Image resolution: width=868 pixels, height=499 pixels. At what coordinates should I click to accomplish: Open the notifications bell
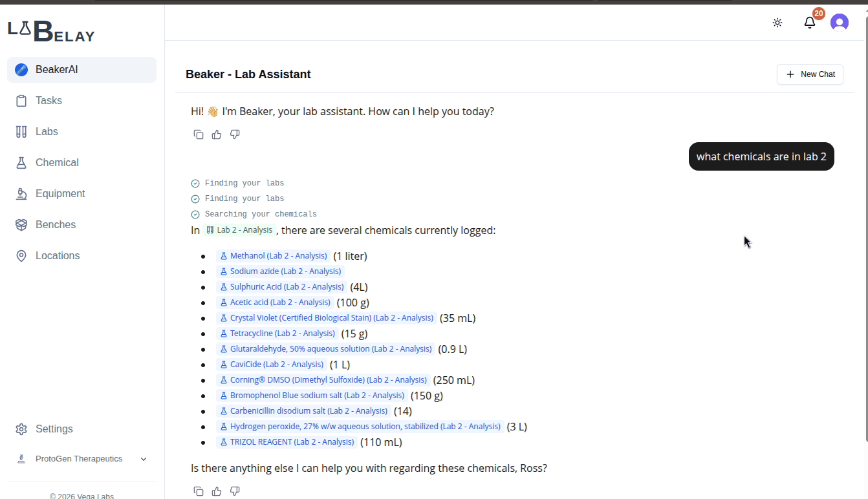pyautogui.click(x=809, y=23)
